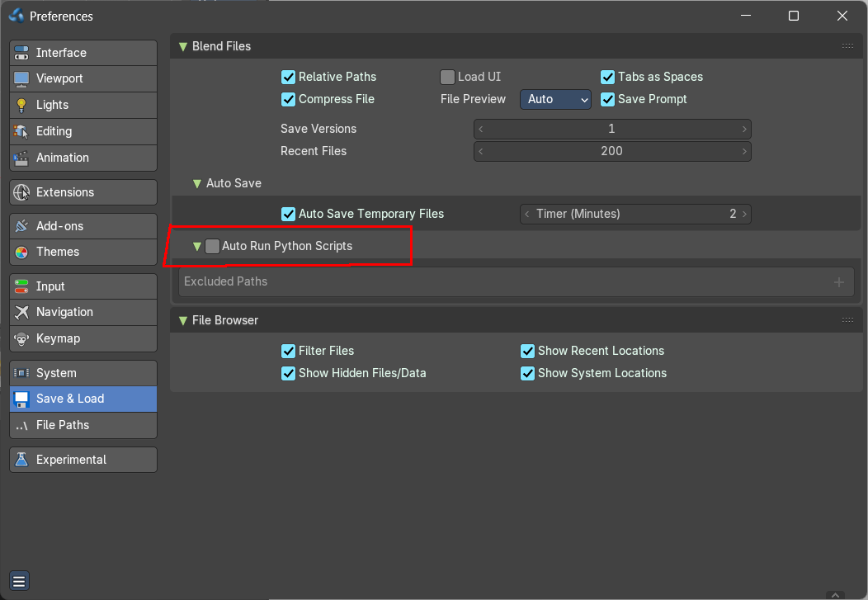The image size is (868, 600).
Task: Open the hamburger preferences menu
Action: [19, 581]
